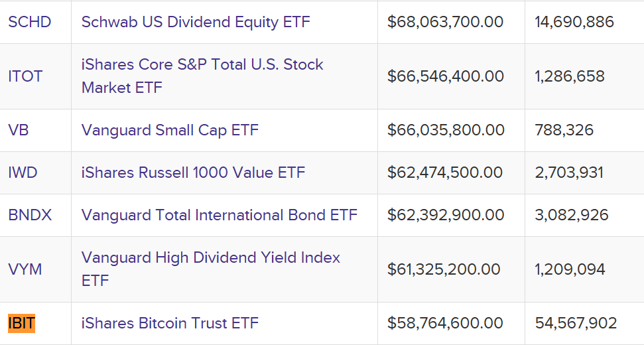644x345 pixels.
Task: Open Vanguard High Dividend Yield Index ETF
Action: (210, 257)
